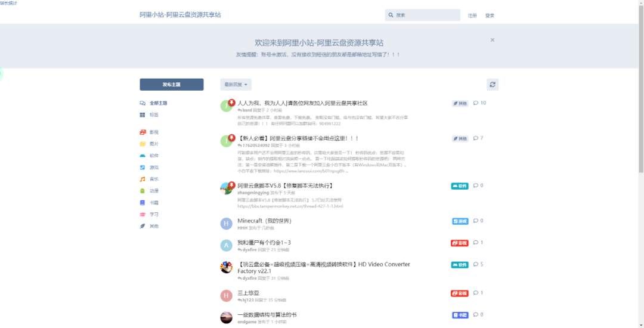Click reply count 5 on HD Video Converter post
The width and height of the screenshot is (644, 328).
coord(478,264)
